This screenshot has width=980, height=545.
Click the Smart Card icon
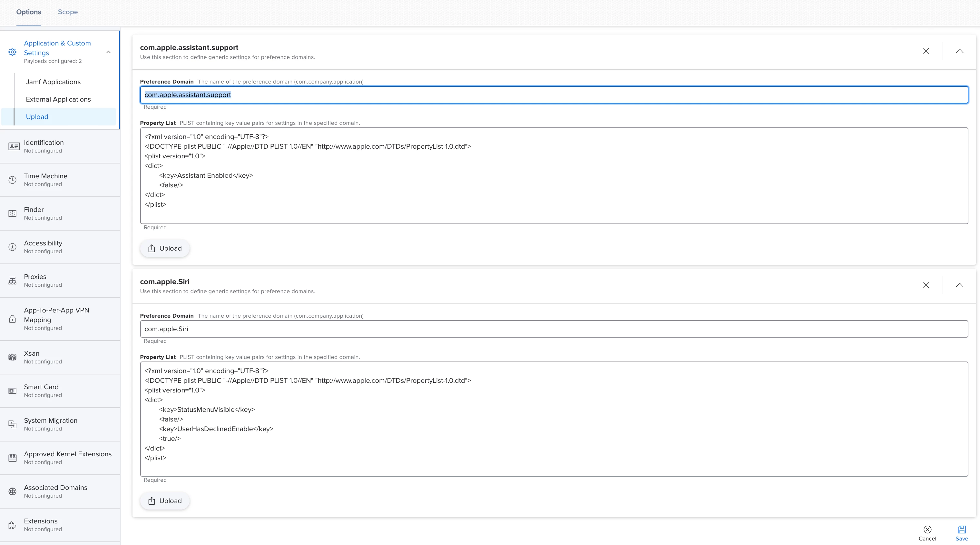(x=13, y=391)
